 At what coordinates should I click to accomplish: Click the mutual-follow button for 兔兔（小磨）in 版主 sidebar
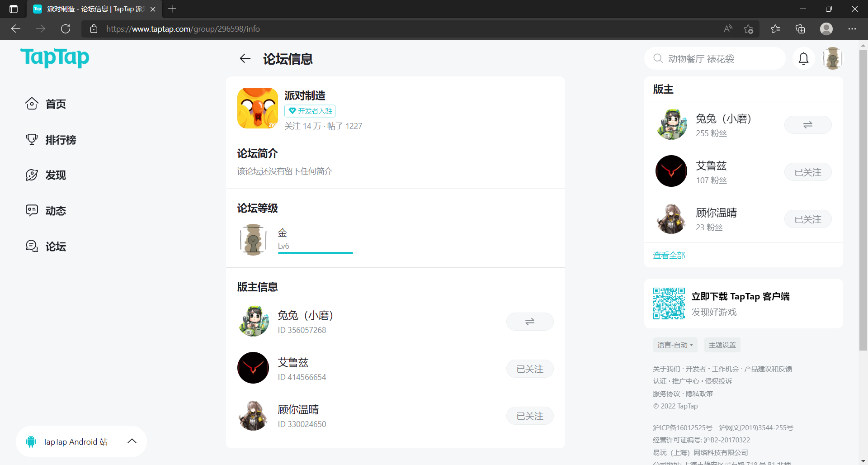808,125
